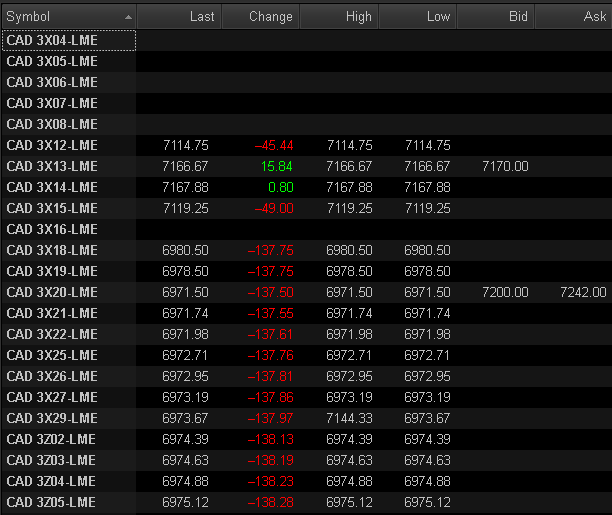Click the green 0.80 change value

click(281, 187)
